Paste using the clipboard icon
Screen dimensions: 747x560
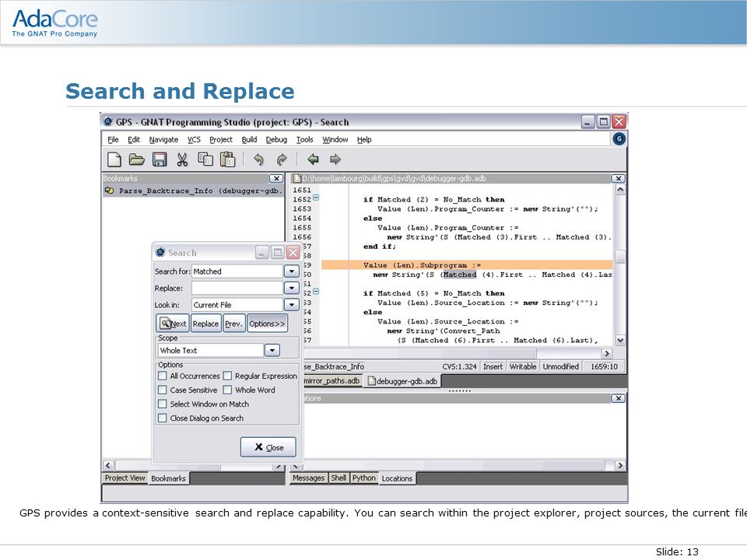point(228,159)
